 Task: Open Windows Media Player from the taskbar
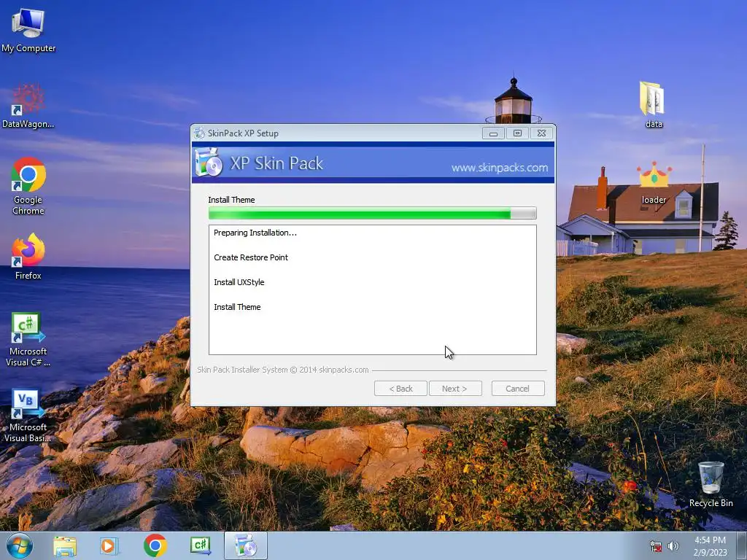pyautogui.click(x=109, y=545)
